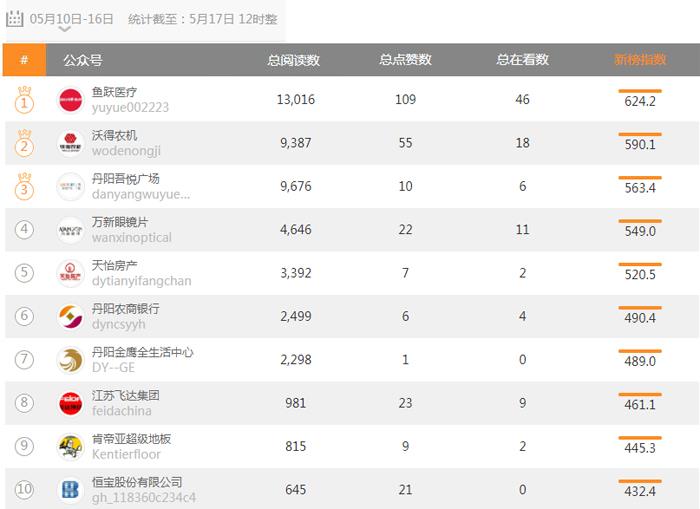The image size is (700, 509).
Task: Click the rank 10 circle badge
Action: 24,489
